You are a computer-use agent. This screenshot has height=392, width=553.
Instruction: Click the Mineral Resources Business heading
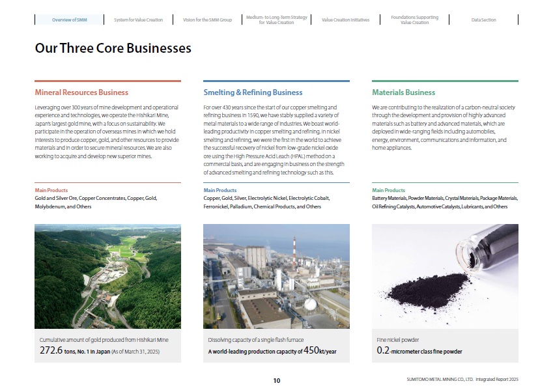coord(81,92)
